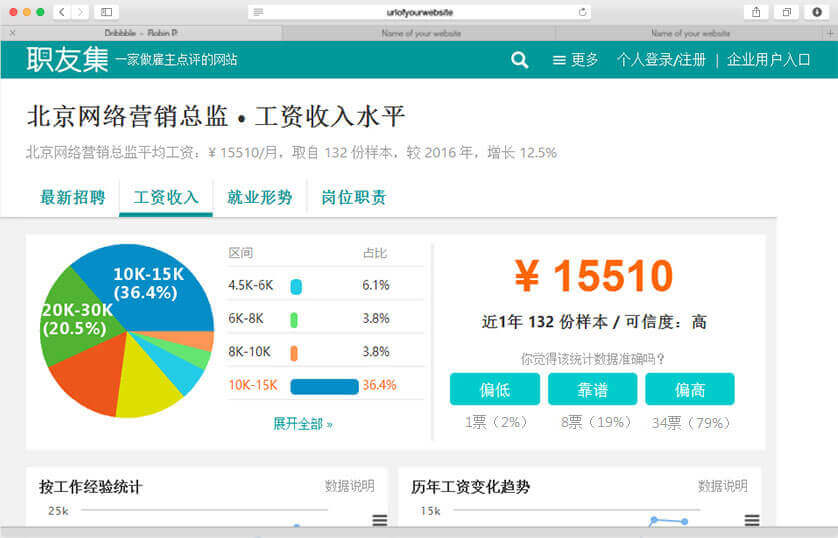Image resolution: width=838 pixels, height=538 pixels.
Task: Click the ¥ 15510 average salary figure
Action: coord(593,276)
